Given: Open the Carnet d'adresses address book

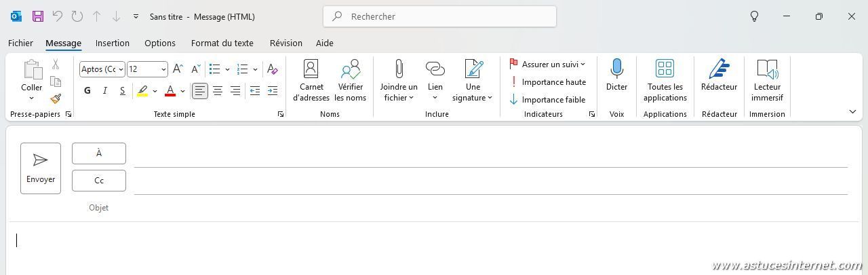Looking at the screenshot, I should pos(311,81).
